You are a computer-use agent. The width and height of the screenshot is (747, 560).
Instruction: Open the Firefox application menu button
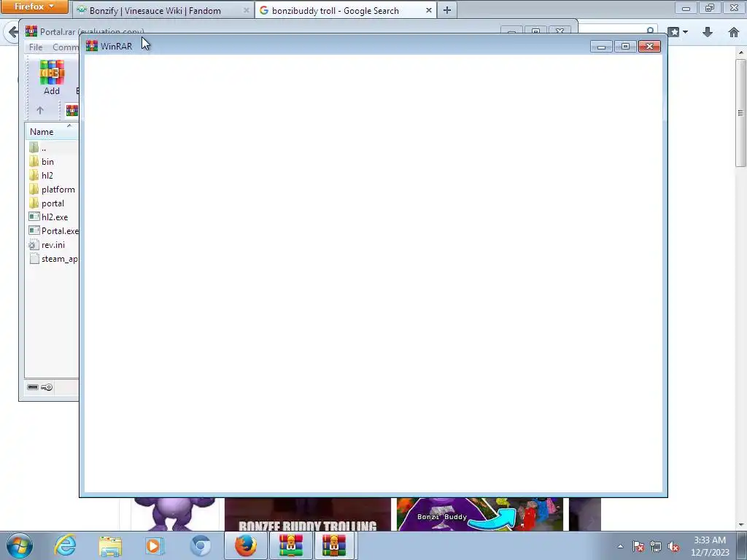pyautogui.click(x=34, y=7)
